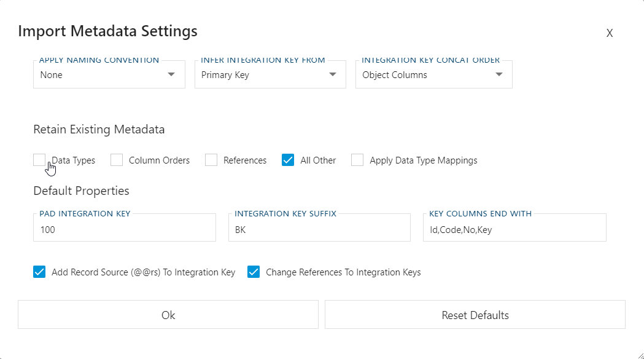Click the Key Columns End With field

click(x=514, y=227)
